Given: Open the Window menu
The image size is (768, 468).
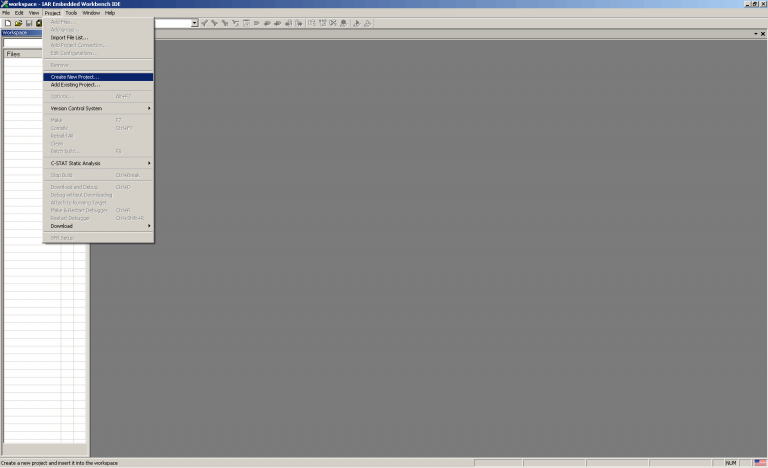Looking at the screenshot, I should tap(91, 13).
